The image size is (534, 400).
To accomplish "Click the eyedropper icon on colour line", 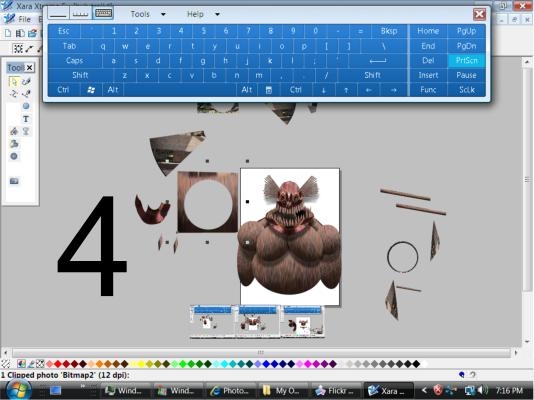I will (31, 364).
